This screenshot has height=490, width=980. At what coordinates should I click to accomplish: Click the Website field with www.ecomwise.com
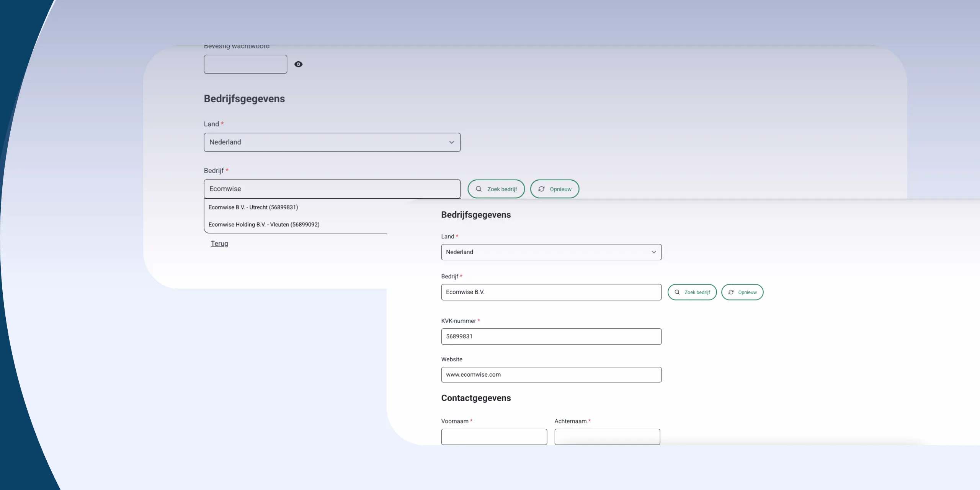tap(551, 375)
